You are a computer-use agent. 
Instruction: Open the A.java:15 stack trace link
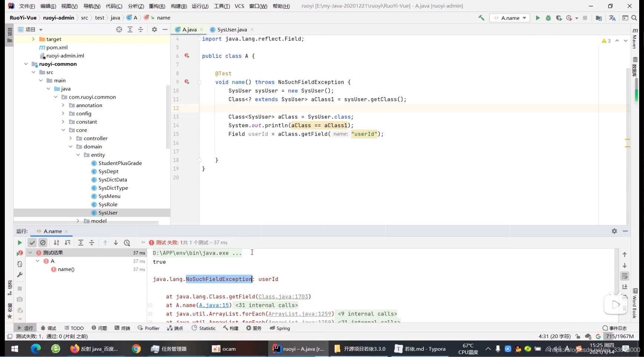214,305
